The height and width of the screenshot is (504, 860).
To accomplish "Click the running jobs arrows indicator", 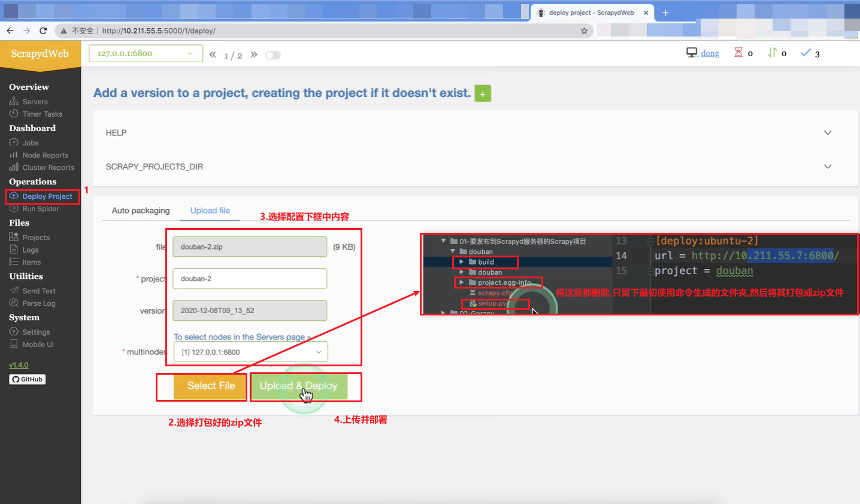I will (777, 53).
